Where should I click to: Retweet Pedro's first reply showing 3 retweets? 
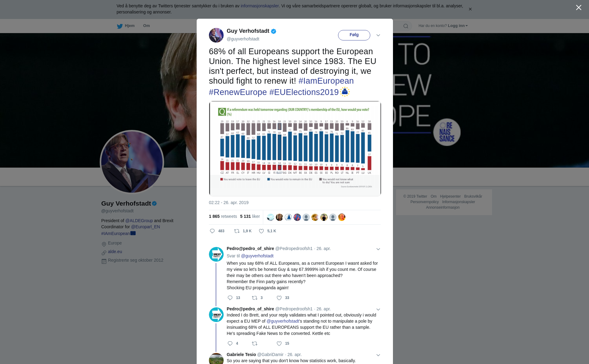[x=255, y=298]
